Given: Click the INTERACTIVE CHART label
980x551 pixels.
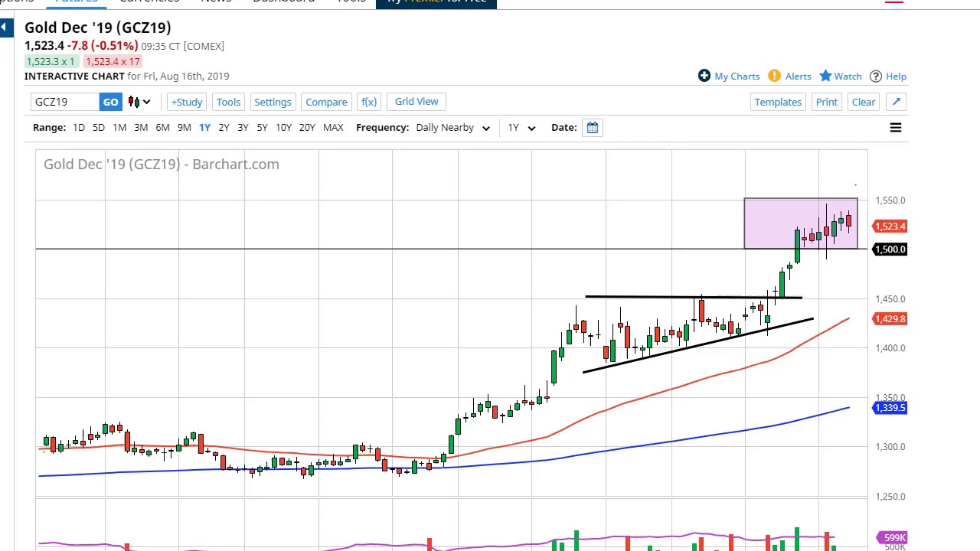Looking at the screenshot, I should [74, 76].
